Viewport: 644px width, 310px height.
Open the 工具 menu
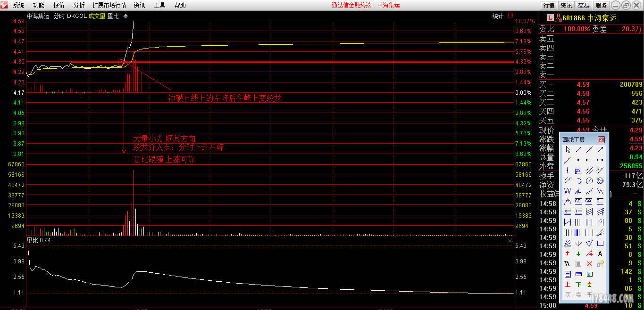tap(159, 5)
